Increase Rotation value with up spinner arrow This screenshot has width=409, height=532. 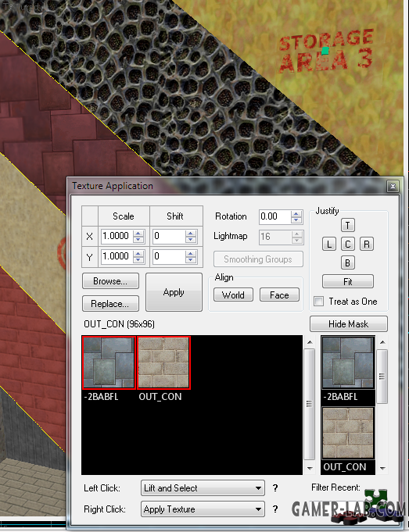tap(296, 213)
